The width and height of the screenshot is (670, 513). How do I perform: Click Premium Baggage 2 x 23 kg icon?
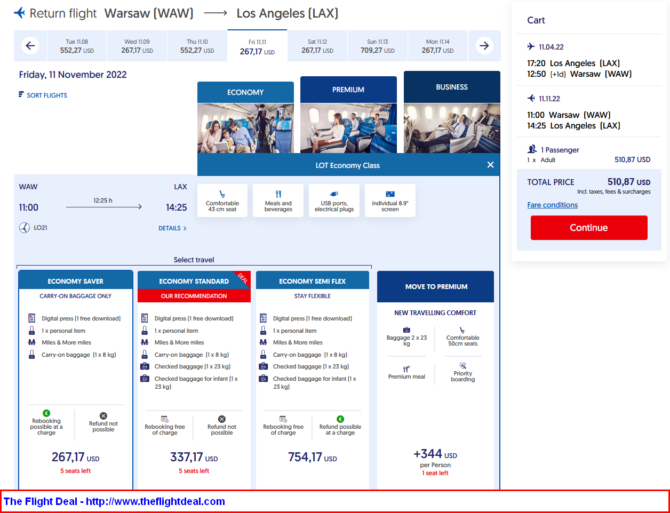(x=406, y=330)
